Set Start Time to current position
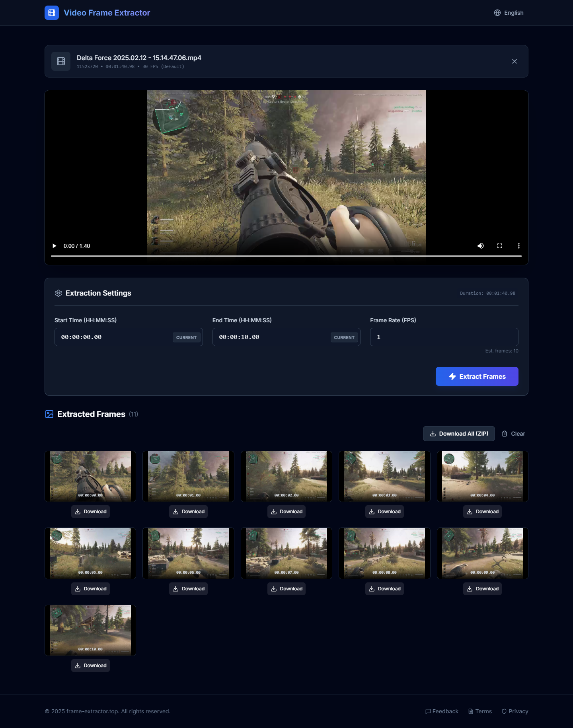The image size is (573, 728). [186, 337]
